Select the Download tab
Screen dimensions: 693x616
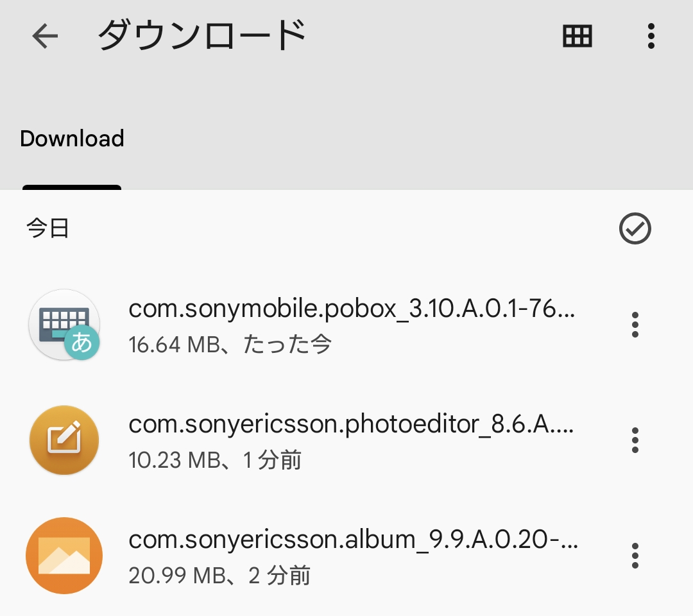[72, 139]
